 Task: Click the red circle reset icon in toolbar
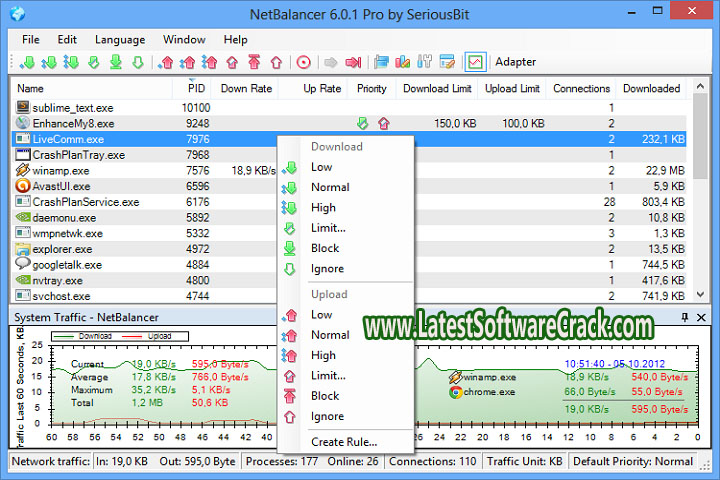[x=304, y=62]
